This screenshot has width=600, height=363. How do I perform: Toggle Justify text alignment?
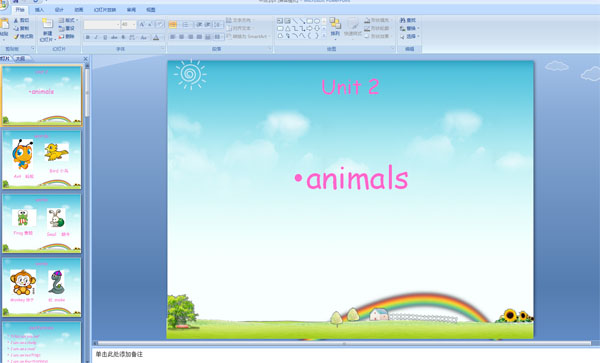point(199,37)
